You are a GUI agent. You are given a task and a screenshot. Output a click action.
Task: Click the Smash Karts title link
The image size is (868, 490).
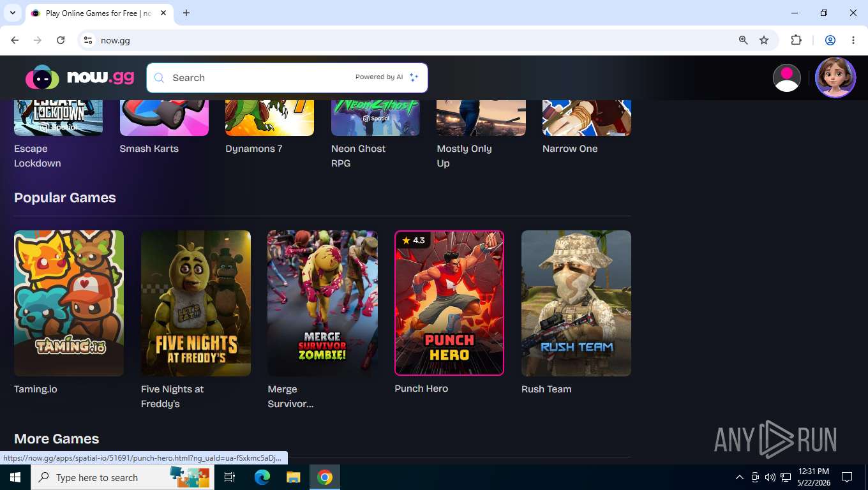coord(149,149)
